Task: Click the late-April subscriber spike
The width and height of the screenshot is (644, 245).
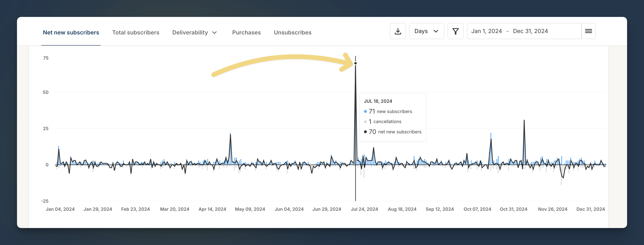Action: 230,135
